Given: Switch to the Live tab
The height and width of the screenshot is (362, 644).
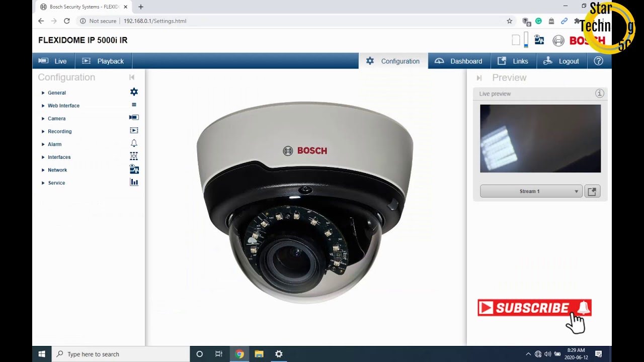Looking at the screenshot, I should 54,61.
